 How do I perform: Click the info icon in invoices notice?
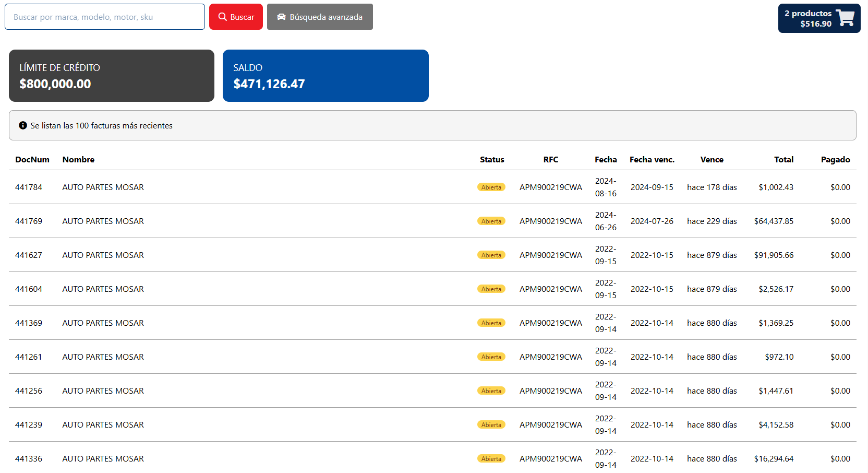click(23, 125)
